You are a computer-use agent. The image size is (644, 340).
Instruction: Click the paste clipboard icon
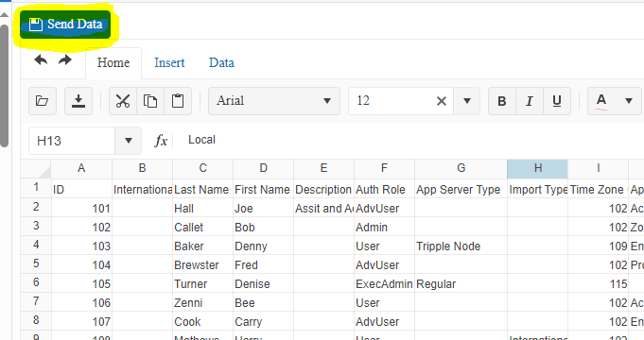(178, 101)
